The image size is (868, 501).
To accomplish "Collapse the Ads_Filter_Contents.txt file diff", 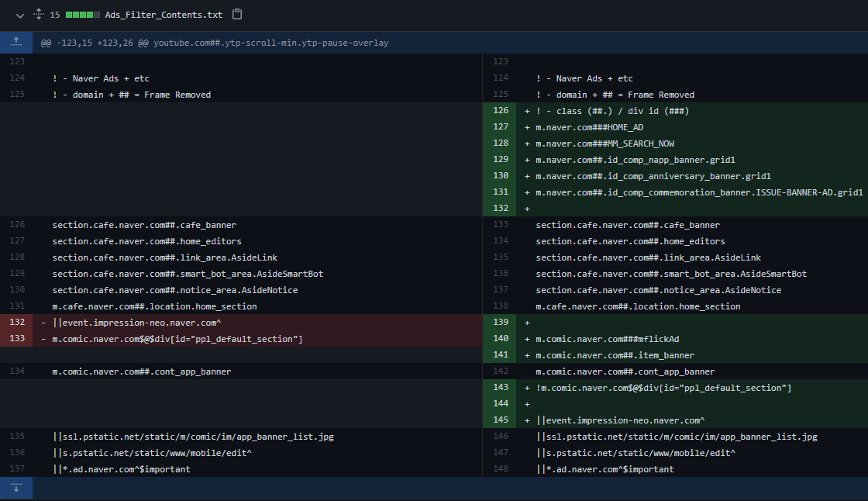I will coord(20,16).
